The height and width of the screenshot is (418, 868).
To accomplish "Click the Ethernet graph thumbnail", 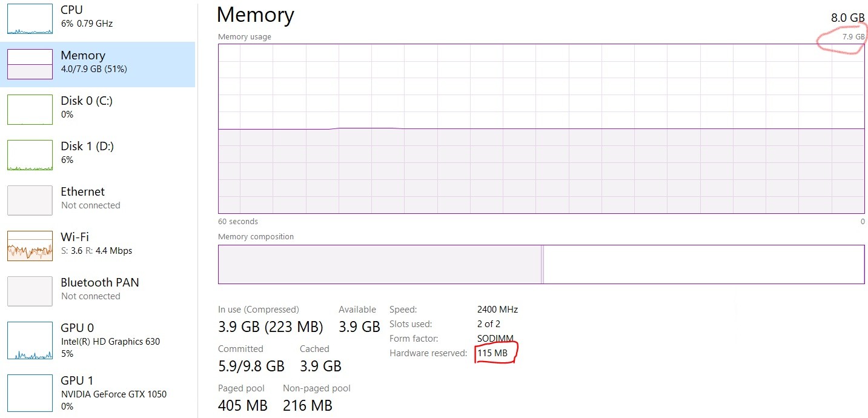I will coord(30,201).
